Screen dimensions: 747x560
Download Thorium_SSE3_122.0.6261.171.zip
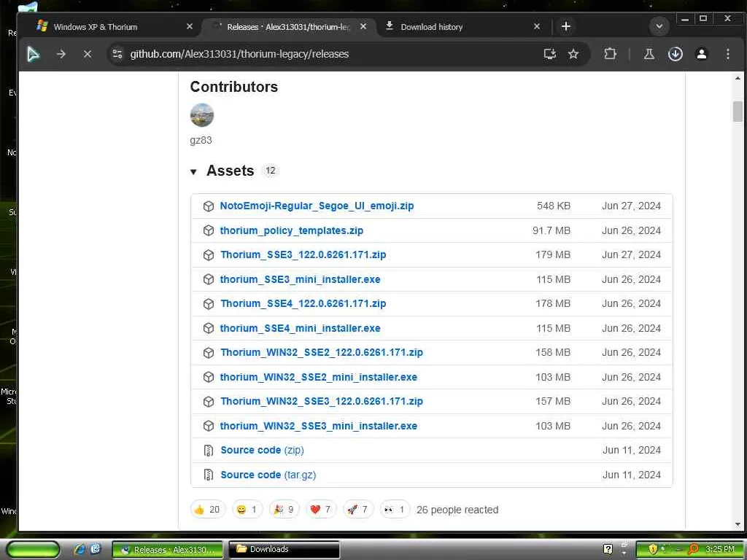(303, 255)
